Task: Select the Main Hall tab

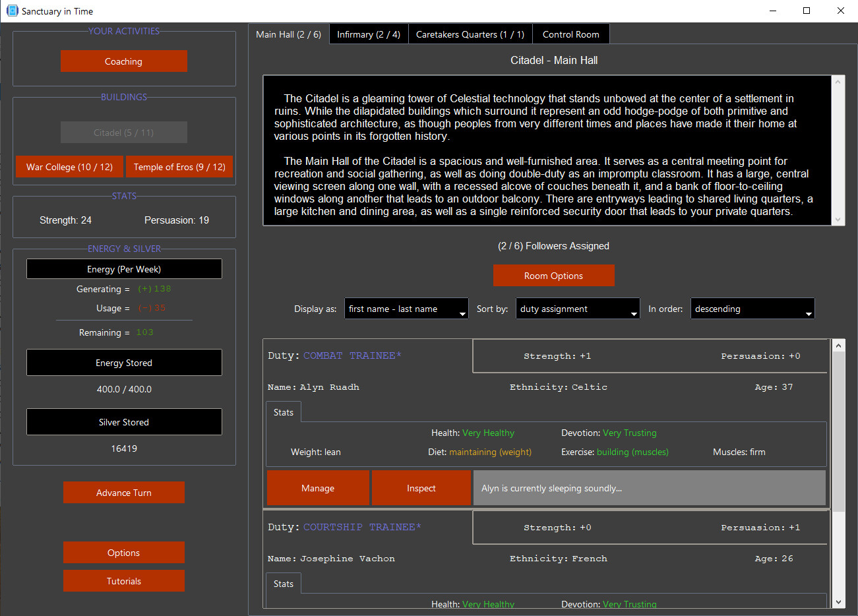Action: tap(288, 34)
